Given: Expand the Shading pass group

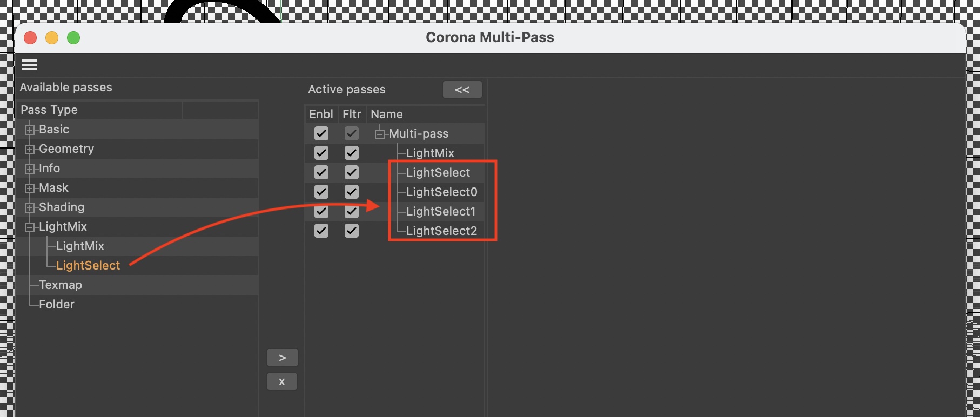Looking at the screenshot, I should (30, 207).
